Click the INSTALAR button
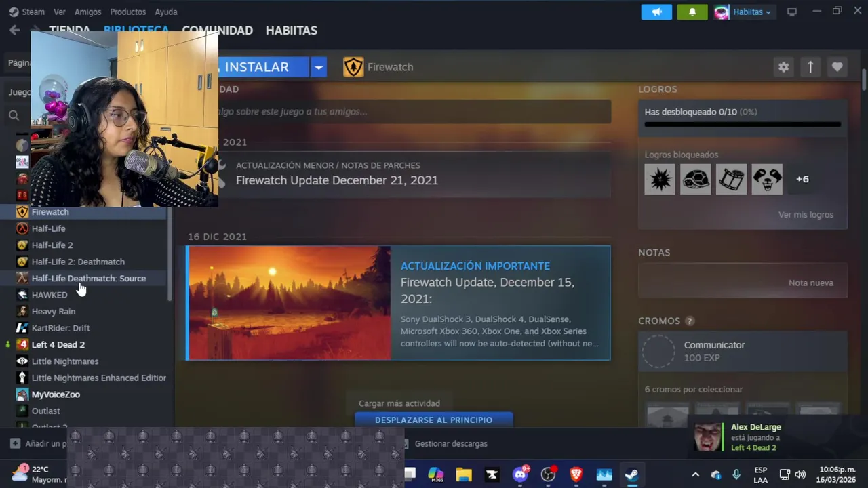 263,67
